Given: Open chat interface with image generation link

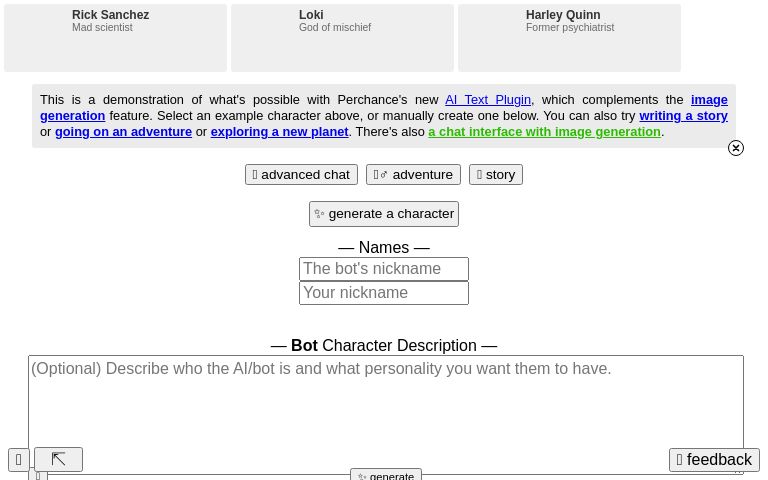Looking at the screenshot, I should (544, 132).
